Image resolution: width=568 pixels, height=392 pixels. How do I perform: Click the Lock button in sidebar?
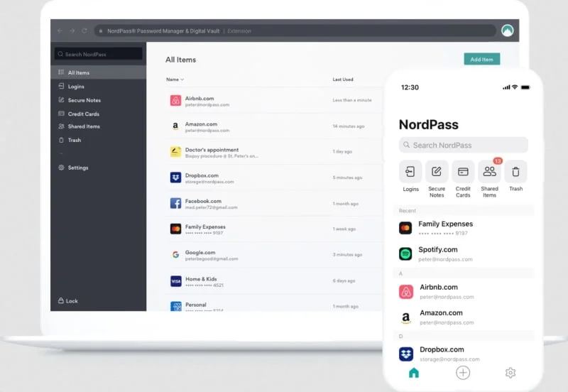point(67,300)
